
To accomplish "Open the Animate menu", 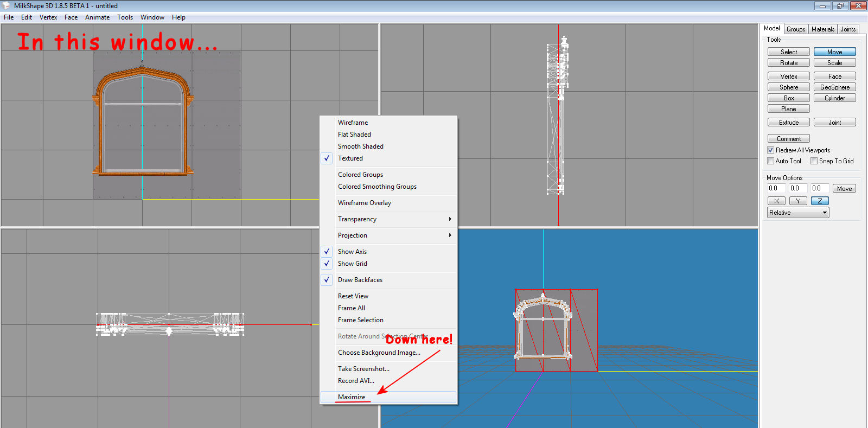I will tap(97, 17).
